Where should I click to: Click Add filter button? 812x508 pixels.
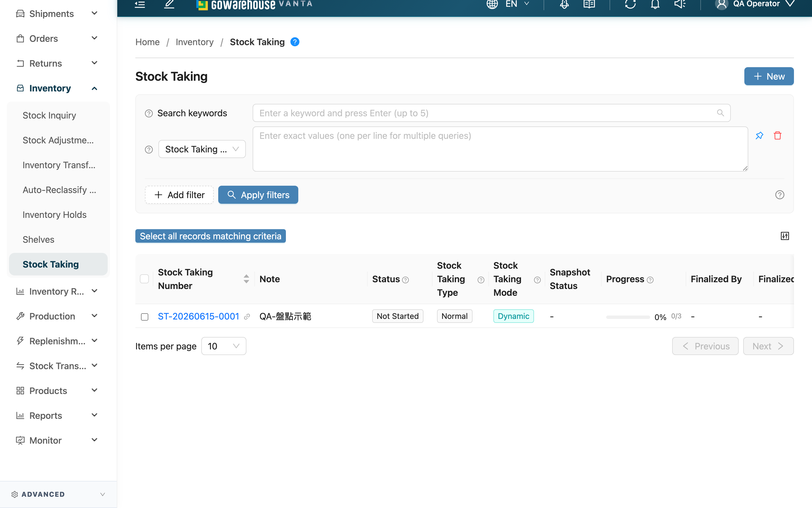tap(179, 195)
